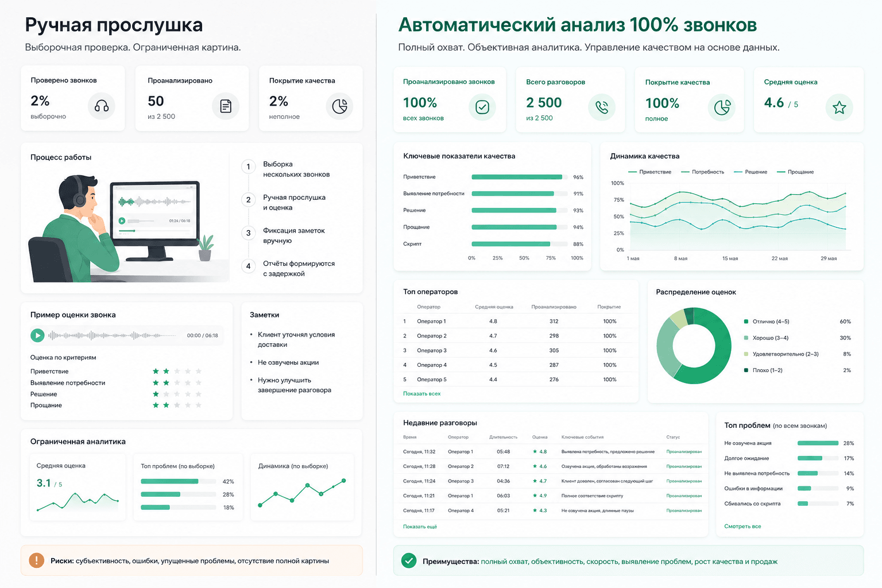Viewport: 882px width, 588px height.
Task: Click the second star in Приветствие rating
Action: point(166,372)
